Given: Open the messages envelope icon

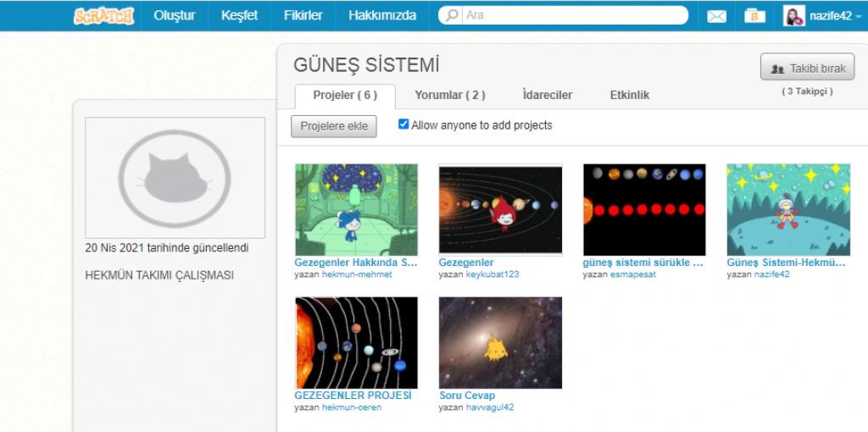Looking at the screenshot, I should click(x=716, y=16).
